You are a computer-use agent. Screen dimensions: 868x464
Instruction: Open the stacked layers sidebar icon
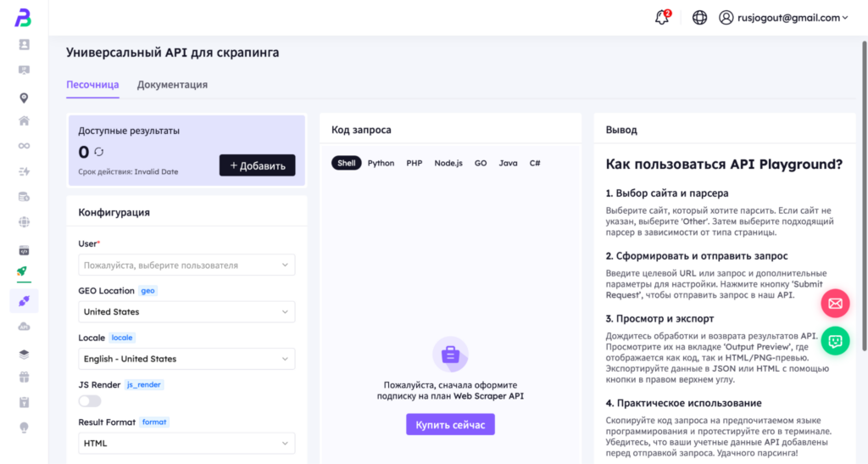click(24, 354)
